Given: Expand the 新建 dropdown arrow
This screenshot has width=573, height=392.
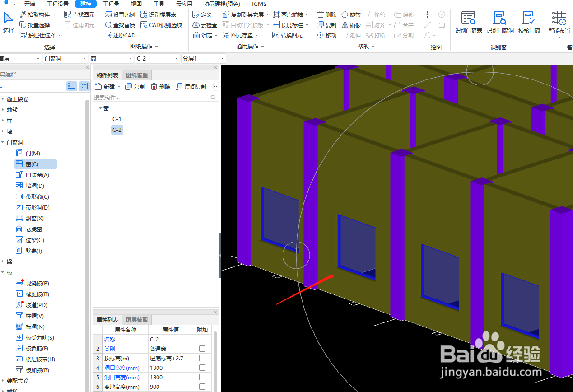Looking at the screenshot, I should [x=119, y=87].
